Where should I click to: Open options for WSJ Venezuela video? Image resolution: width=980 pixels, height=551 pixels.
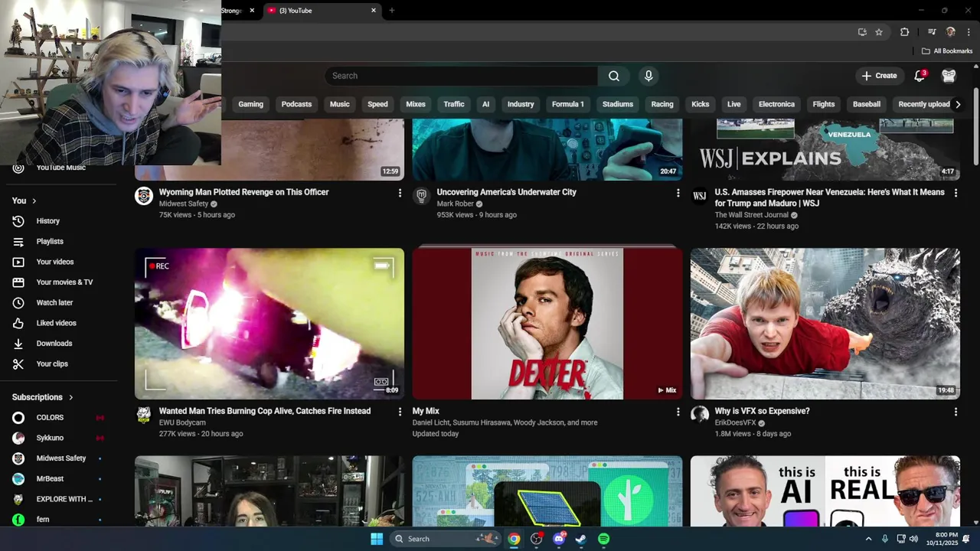pyautogui.click(x=955, y=193)
